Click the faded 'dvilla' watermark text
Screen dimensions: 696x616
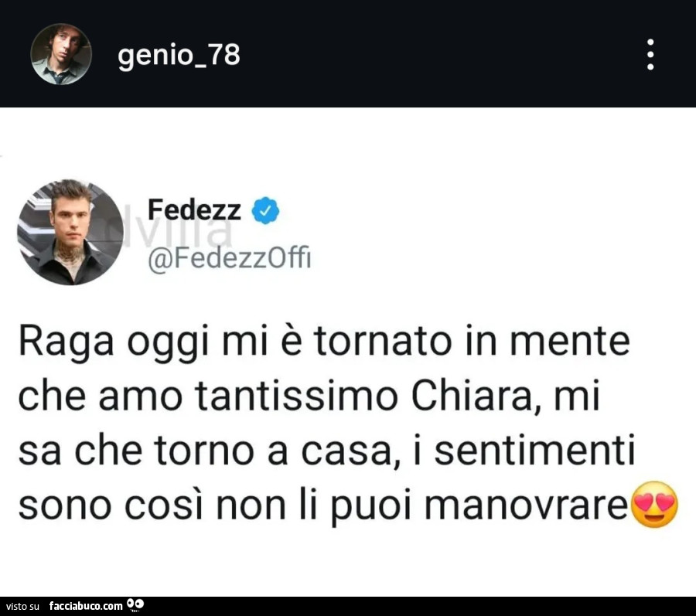[178, 232]
